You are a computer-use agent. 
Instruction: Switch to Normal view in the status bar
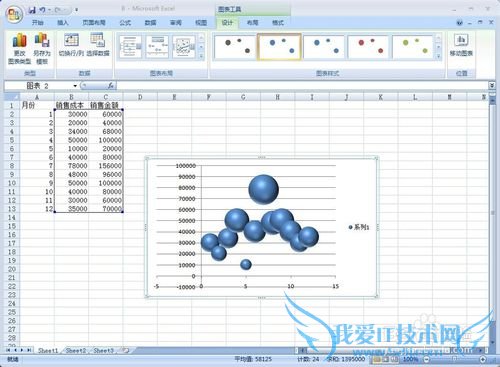click(377, 359)
